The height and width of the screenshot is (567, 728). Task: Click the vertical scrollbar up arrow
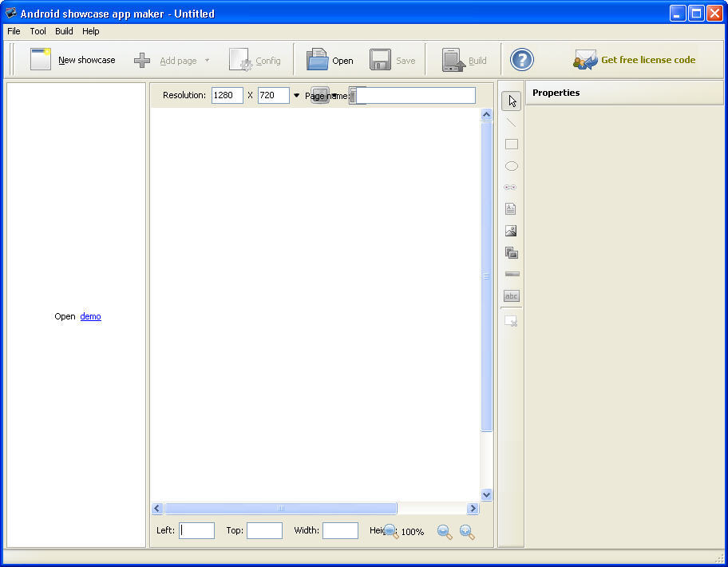486,114
